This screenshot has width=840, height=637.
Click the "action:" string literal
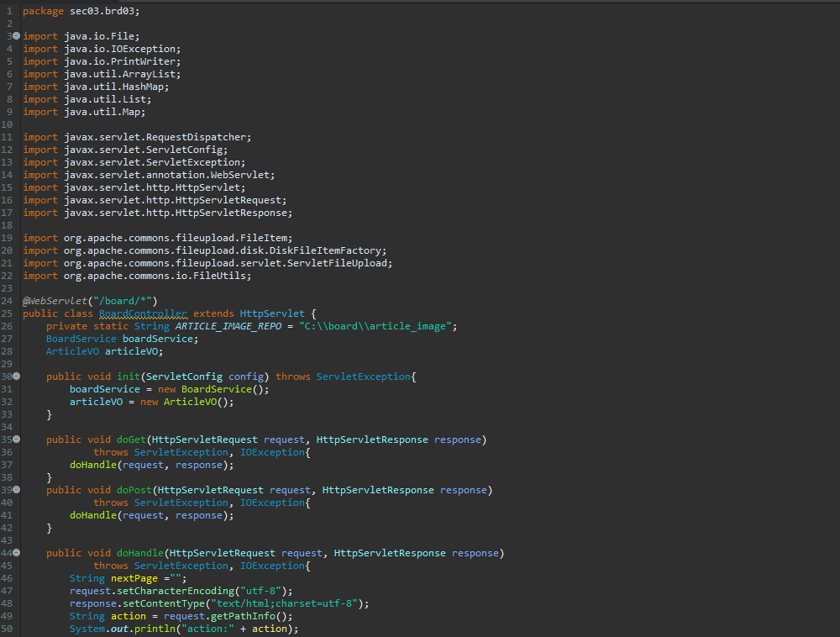pyautogui.click(x=207, y=629)
